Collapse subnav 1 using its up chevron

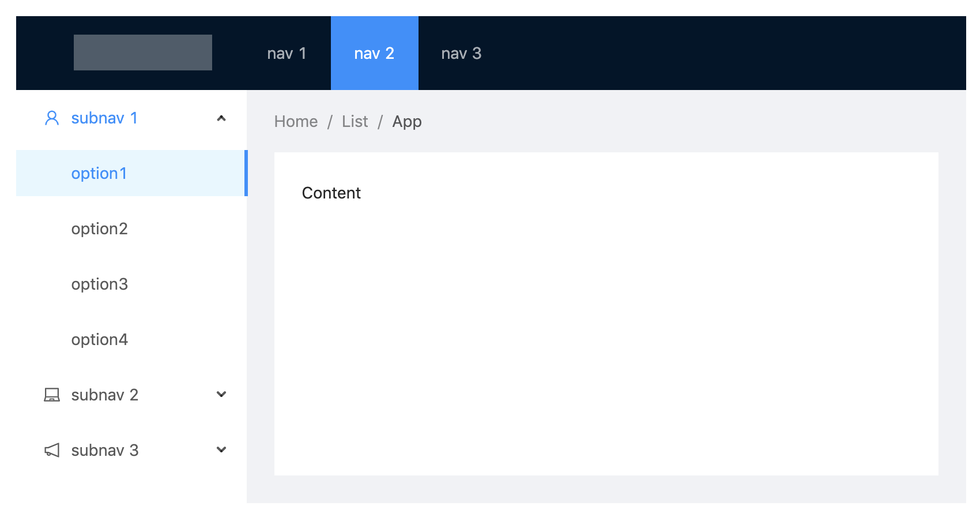tap(221, 118)
